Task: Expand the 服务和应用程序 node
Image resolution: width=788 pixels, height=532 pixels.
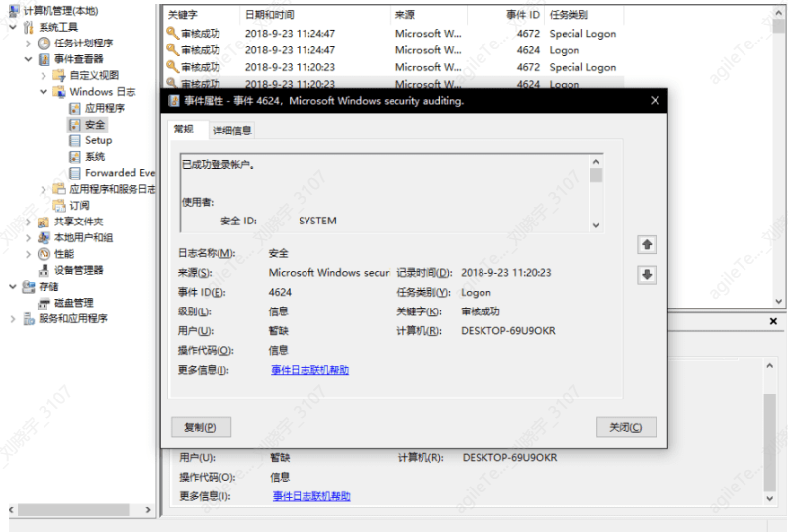Action: [13, 318]
